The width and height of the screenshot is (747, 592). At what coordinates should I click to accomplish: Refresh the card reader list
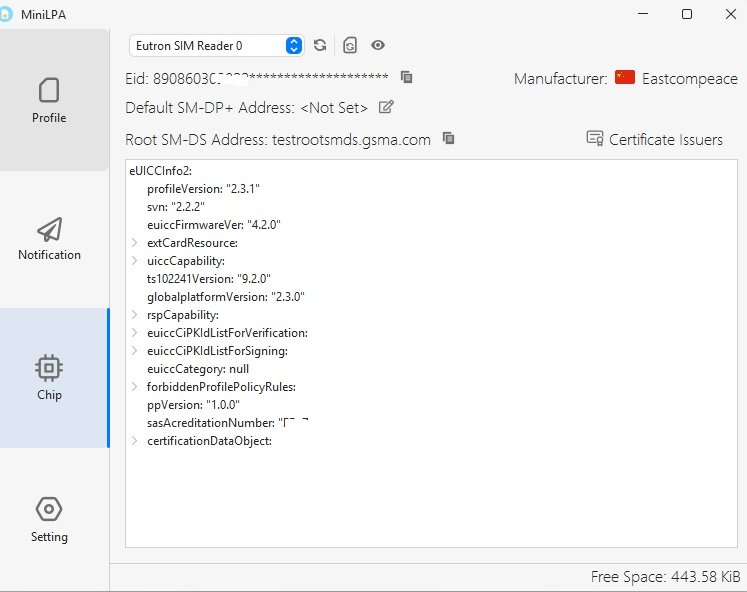click(x=320, y=45)
